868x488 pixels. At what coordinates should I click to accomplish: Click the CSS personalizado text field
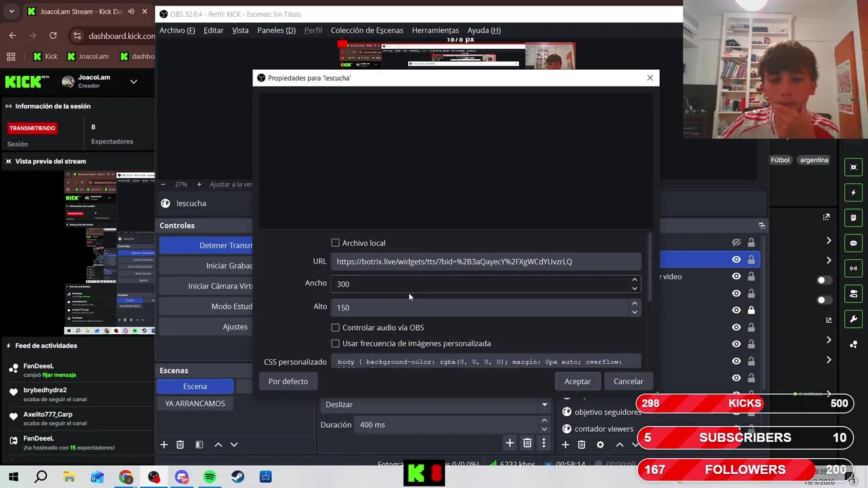(x=486, y=362)
